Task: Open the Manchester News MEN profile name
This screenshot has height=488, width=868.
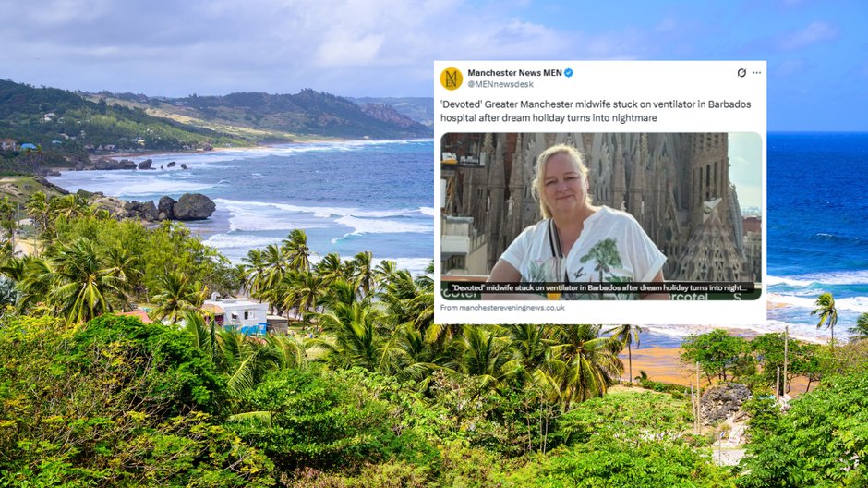Action: (514, 73)
